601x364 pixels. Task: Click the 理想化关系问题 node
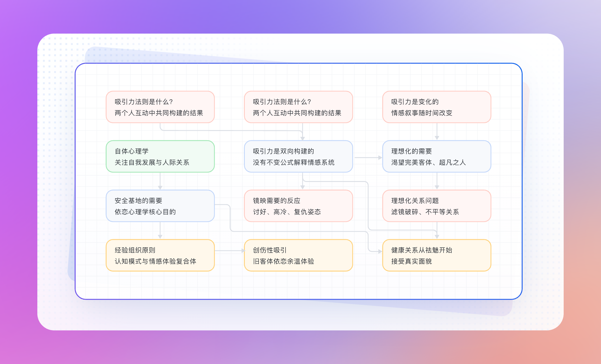click(x=437, y=206)
